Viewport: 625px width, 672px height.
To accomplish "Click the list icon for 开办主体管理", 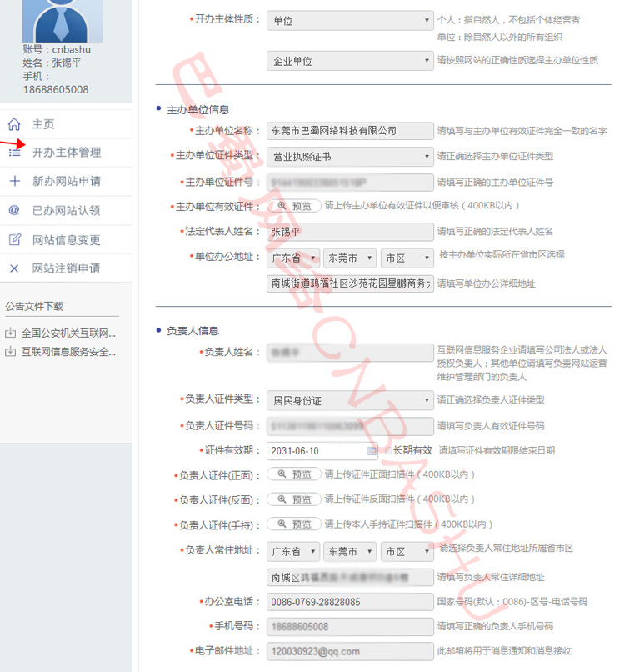I will pyautogui.click(x=14, y=153).
